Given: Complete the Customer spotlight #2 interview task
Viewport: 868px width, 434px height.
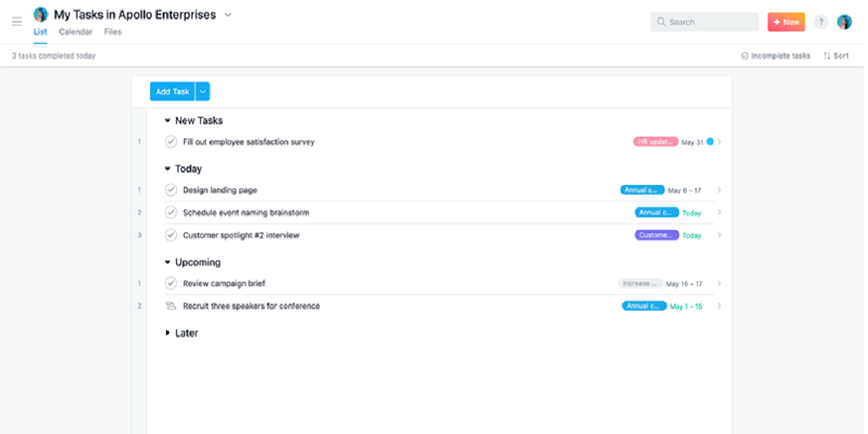Looking at the screenshot, I should coord(170,235).
